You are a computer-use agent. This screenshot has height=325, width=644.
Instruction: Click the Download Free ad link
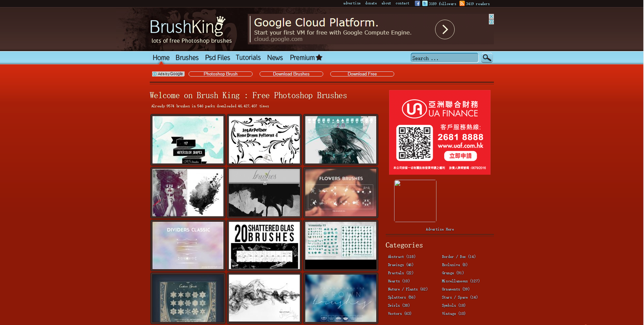(x=362, y=74)
